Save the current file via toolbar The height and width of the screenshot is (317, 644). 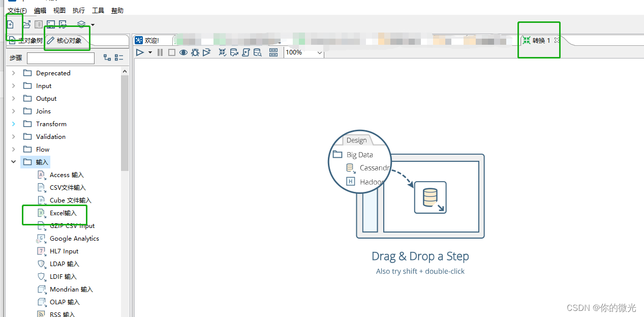point(51,24)
